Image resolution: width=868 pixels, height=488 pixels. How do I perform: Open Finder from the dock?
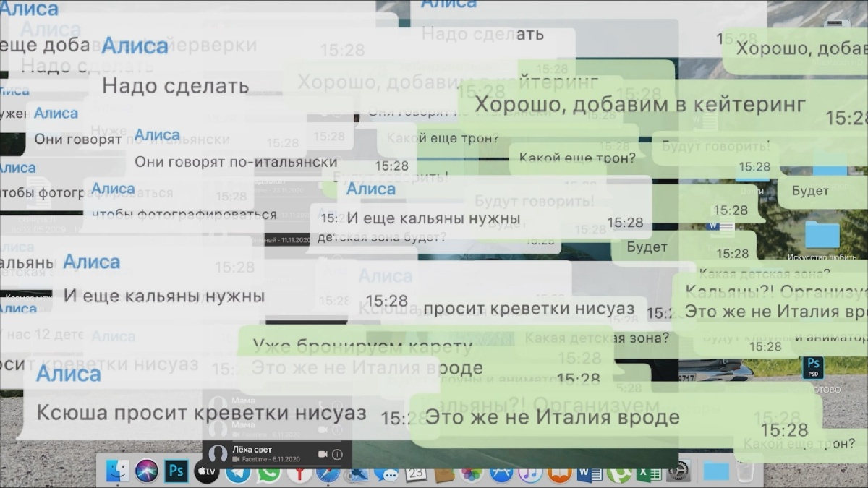[118, 471]
